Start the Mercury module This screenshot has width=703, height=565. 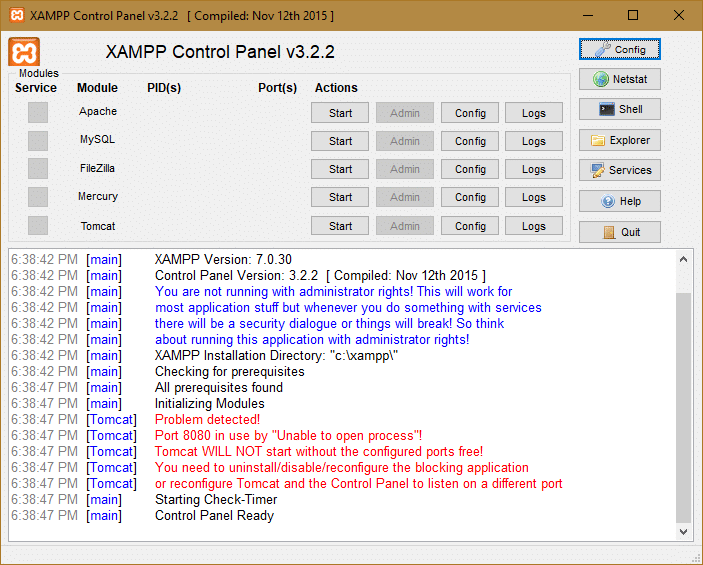click(340, 197)
